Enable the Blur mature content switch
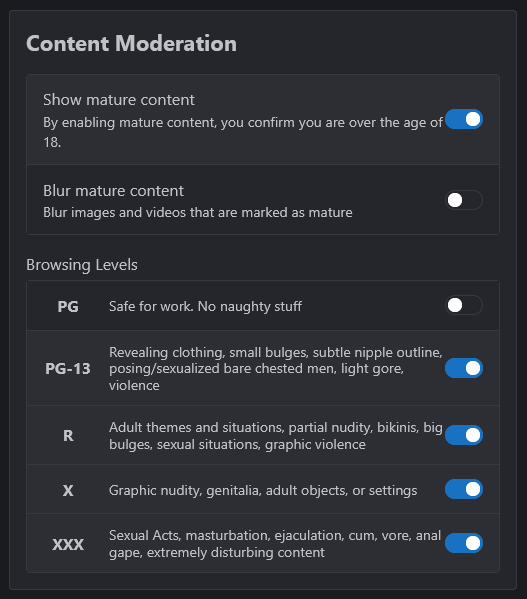The height and width of the screenshot is (599, 527). coord(464,200)
